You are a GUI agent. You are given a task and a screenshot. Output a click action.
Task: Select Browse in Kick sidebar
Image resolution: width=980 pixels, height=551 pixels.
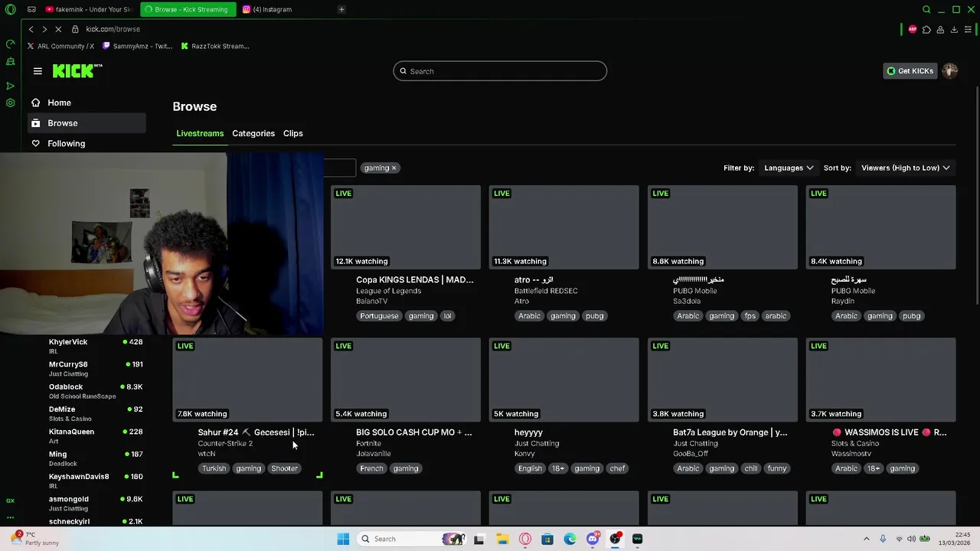tap(86, 123)
